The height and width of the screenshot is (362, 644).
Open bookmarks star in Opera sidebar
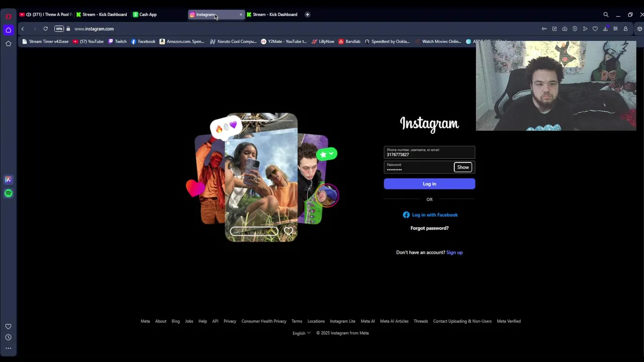(8, 44)
